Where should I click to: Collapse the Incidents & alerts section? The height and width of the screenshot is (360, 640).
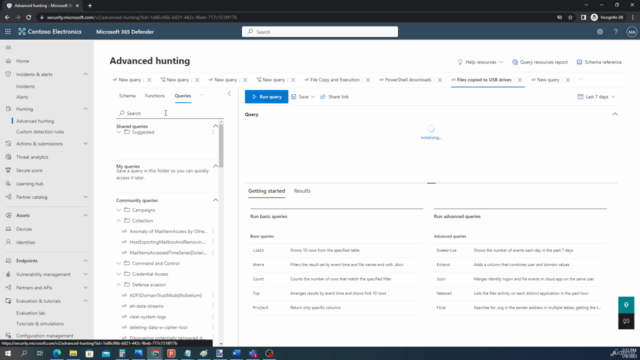coord(86,74)
